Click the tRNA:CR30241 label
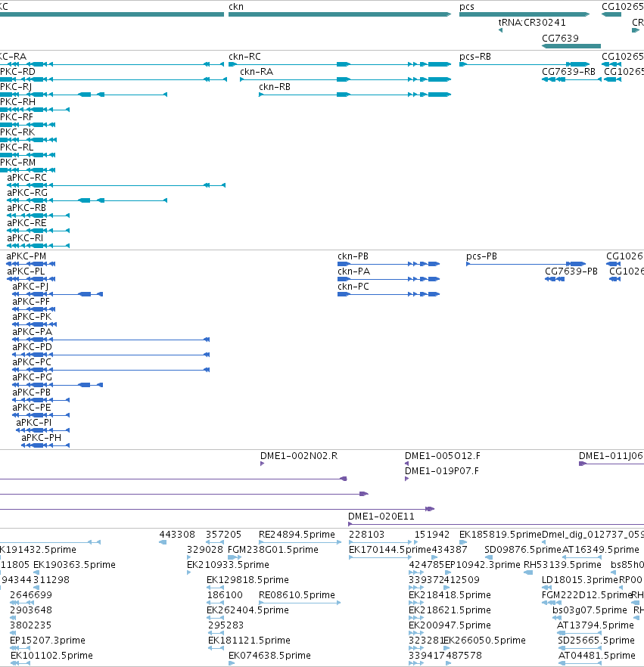Viewport: 644px width, 667px height. coord(532,23)
